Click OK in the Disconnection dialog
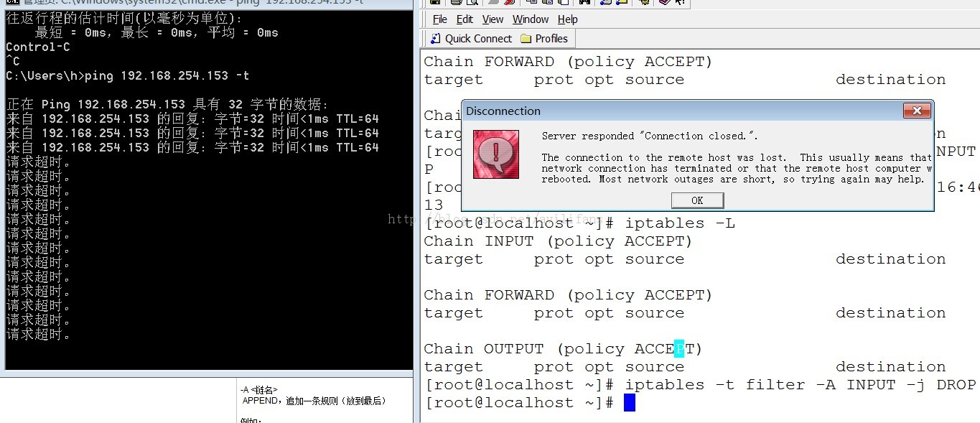 coord(697,200)
